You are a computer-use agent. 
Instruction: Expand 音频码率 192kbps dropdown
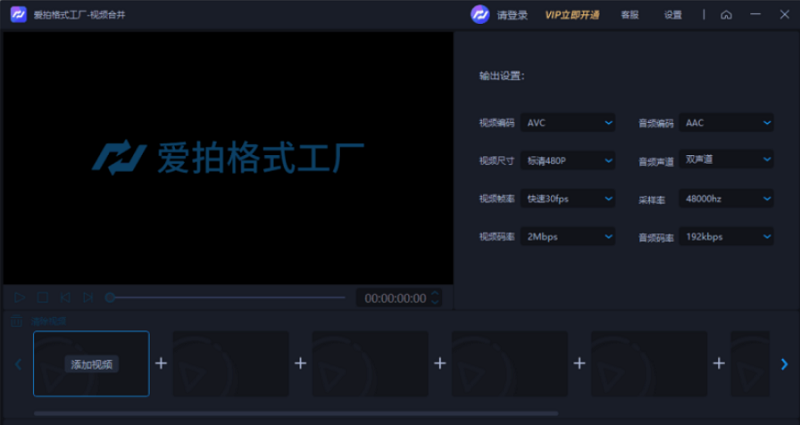(x=726, y=236)
